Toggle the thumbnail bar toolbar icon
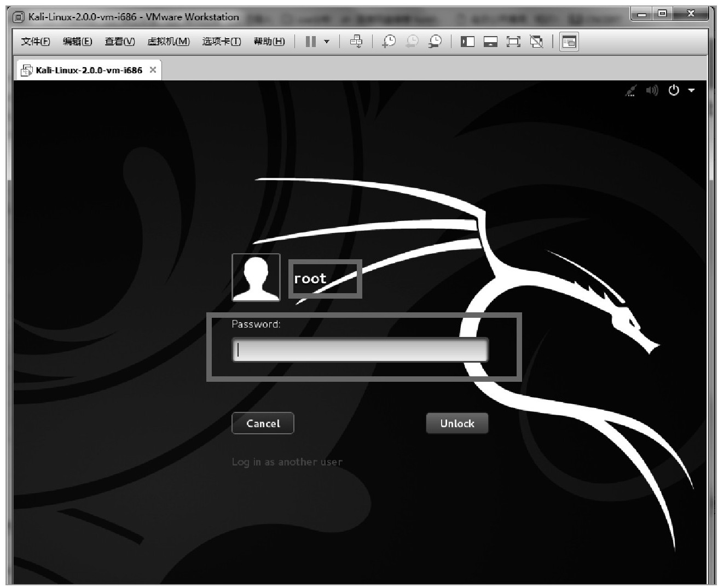 coord(490,42)
